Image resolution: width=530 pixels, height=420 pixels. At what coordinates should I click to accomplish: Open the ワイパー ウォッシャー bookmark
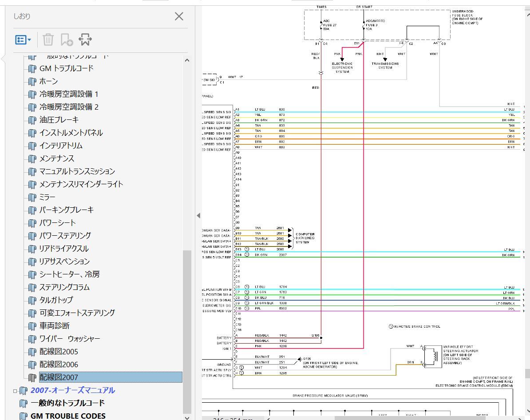[70, 338]
